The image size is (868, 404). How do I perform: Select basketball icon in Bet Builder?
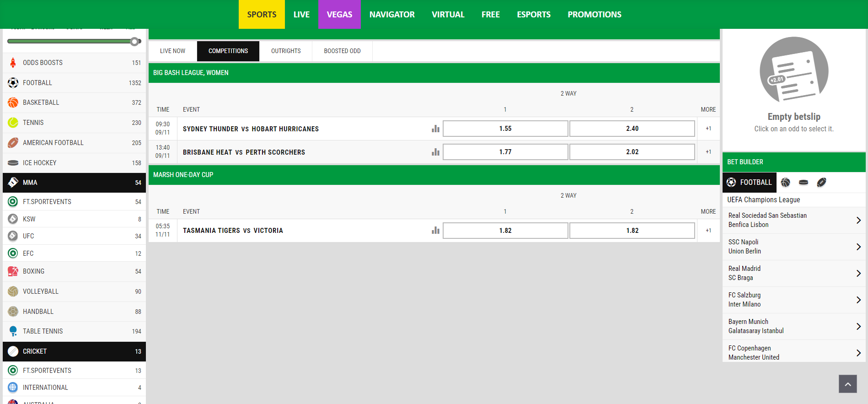coord(785,183)
